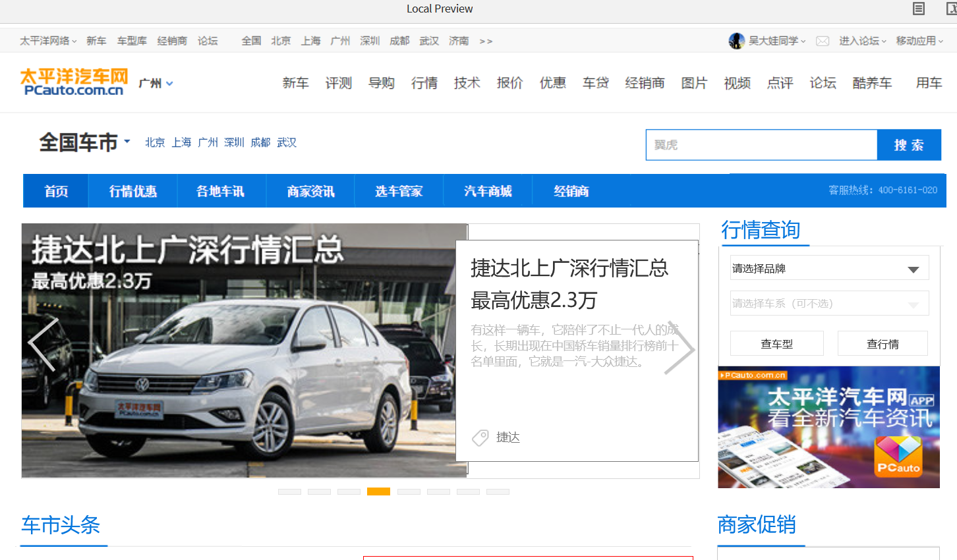Click 济南 city in top bar
957x560 pixels.
pyautogui.click(x=459, y=41)
